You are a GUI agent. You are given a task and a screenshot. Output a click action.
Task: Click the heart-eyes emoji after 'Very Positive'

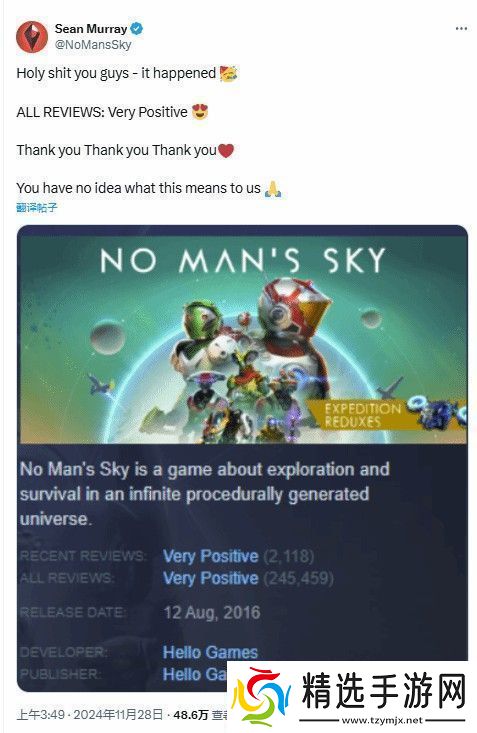tap(200, 112)
